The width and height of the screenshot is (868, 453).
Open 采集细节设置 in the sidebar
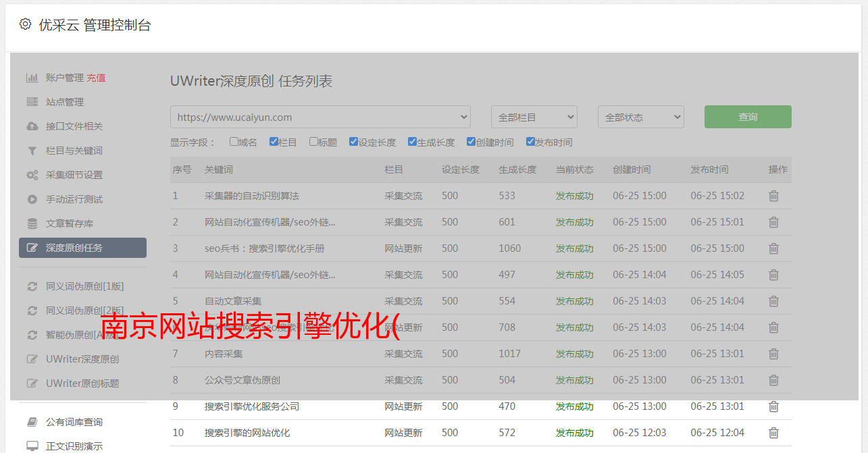point(74,175)
